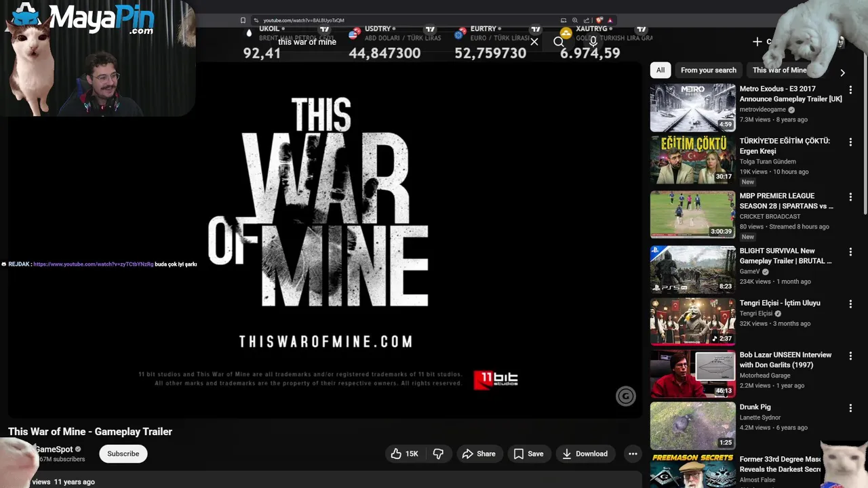Click the YouTube search magnifier button
The image size is (868, 488).
pos(558,42)
